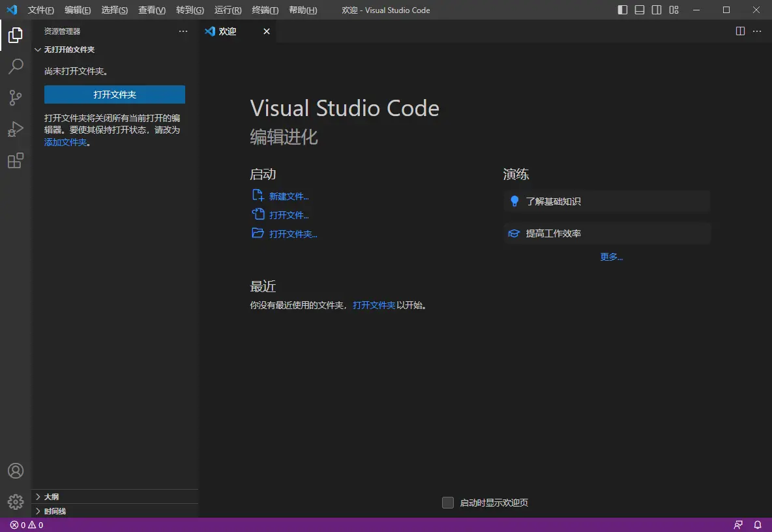The image size is (772, 532).
Task: Toggle the primary sidebar visibility icon
Action: tap(623, 10)
